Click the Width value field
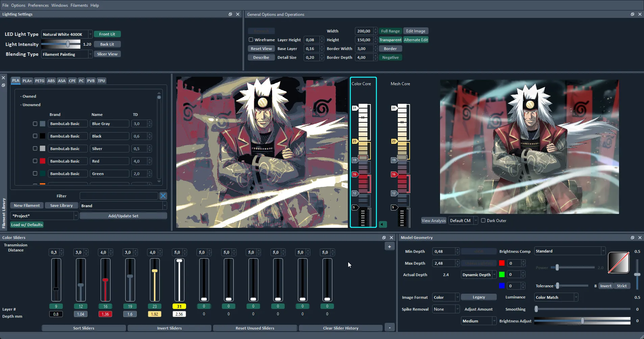The width and height of the screenshot is (644, 339). [x=364, y=31]
